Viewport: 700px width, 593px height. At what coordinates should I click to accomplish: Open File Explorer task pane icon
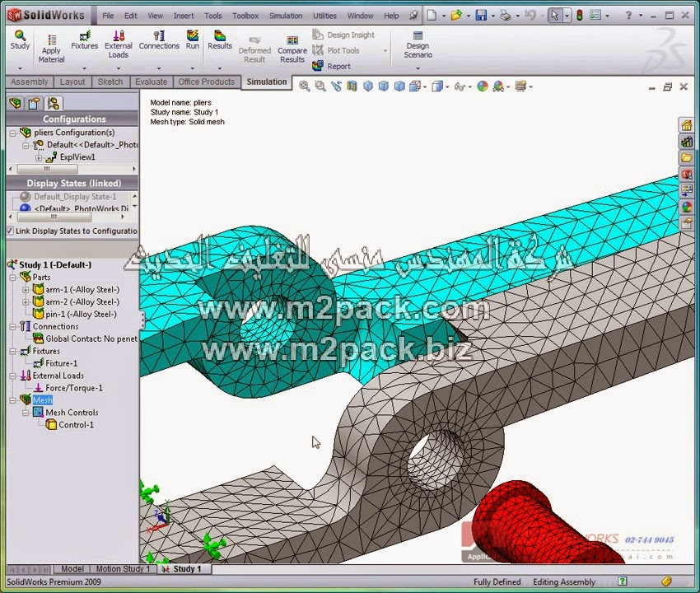pos(687,158)
